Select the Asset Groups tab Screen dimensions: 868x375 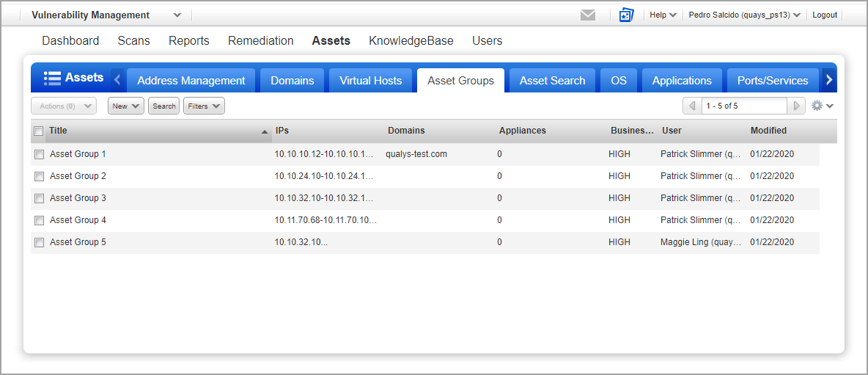point(460,80)
